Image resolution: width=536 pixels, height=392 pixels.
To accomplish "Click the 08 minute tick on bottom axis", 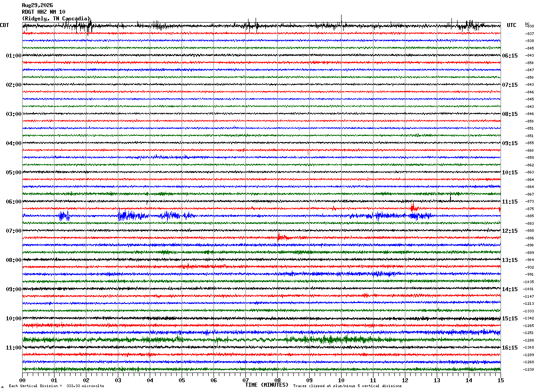I will (x=277, y=380).
